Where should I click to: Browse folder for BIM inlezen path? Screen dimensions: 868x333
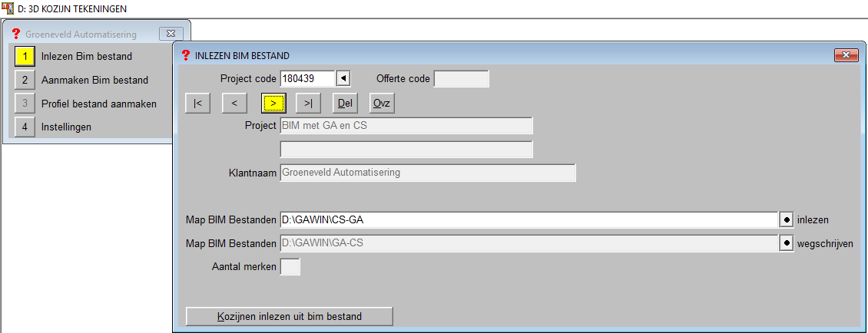(x=787, y=219)
